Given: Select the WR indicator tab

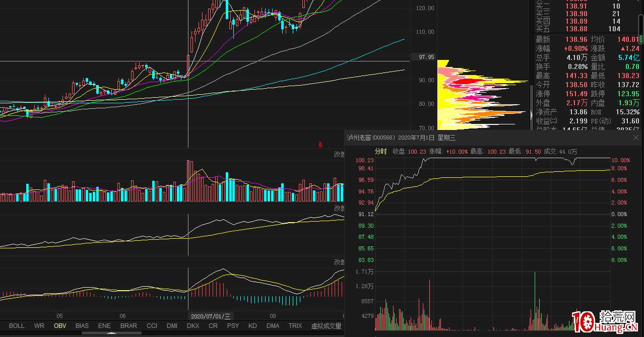Looking at the screenshot, I should [x=39, y=326].
